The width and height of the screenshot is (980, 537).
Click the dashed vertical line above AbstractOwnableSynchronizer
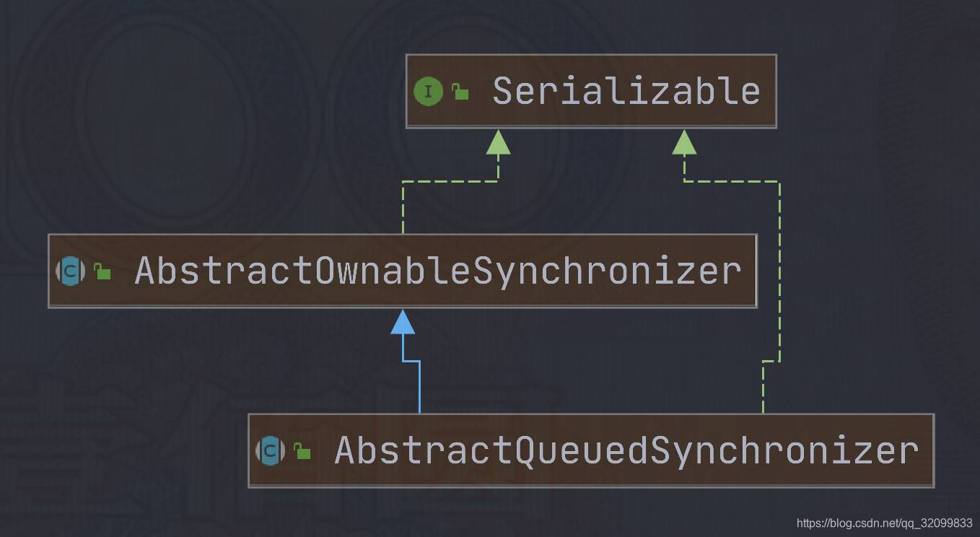click(x=403, y=208)
